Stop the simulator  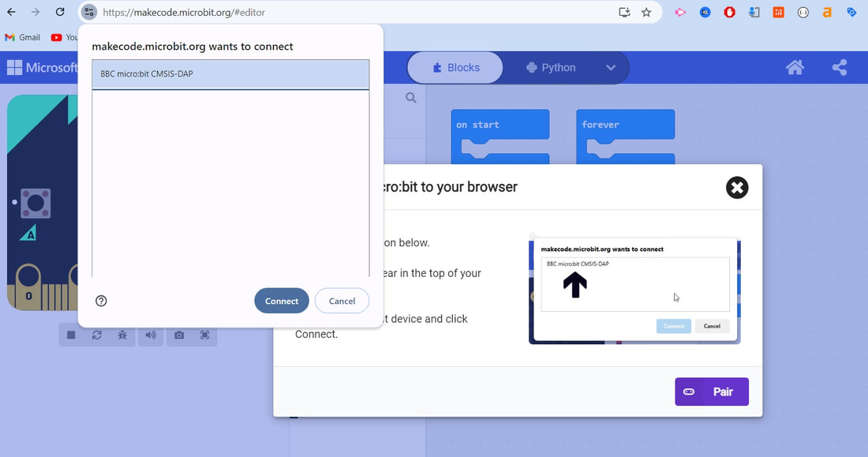click(x=71, y=335)
